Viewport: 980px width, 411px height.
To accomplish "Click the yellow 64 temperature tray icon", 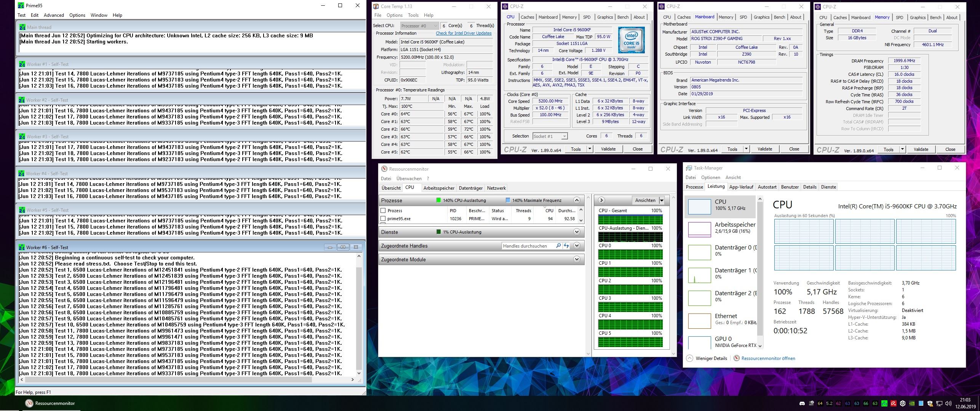I will 820,403.
